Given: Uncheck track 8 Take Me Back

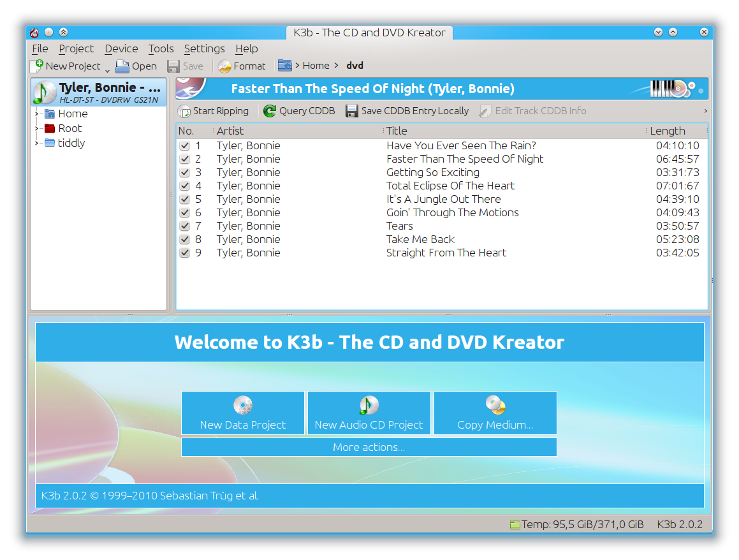Looking at the screenshot, I should [185, 239].
